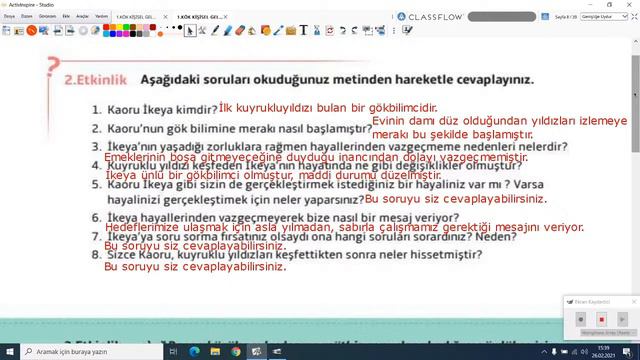
Task: Expand hidden system tray icons chevron
Action: click(x=544, y=351)
